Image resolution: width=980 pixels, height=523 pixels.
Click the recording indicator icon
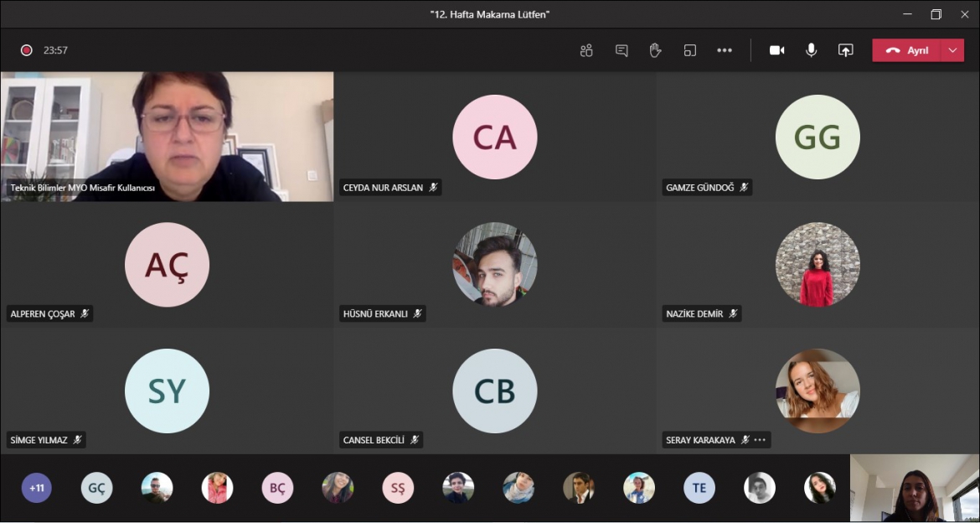26,50
